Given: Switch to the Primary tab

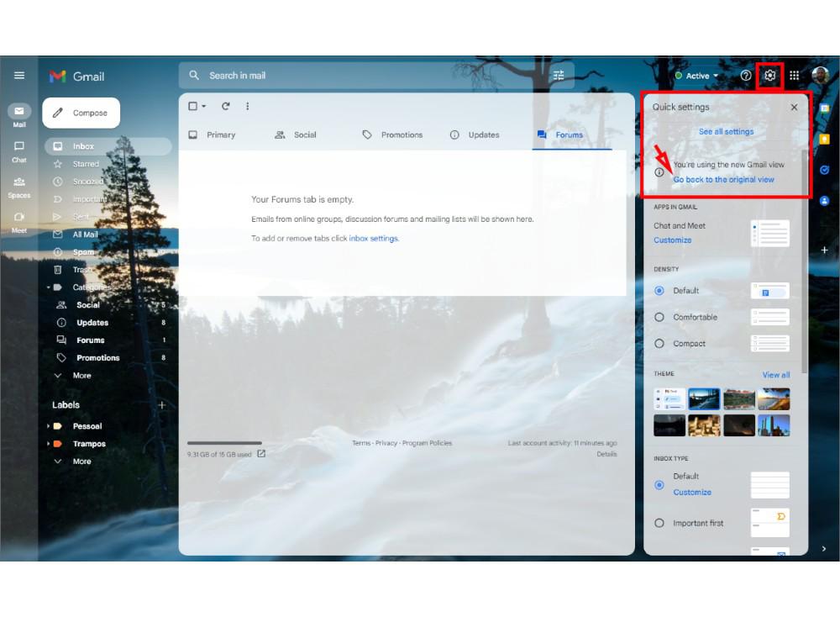Looking at the screenshot, I should (212, 135).
